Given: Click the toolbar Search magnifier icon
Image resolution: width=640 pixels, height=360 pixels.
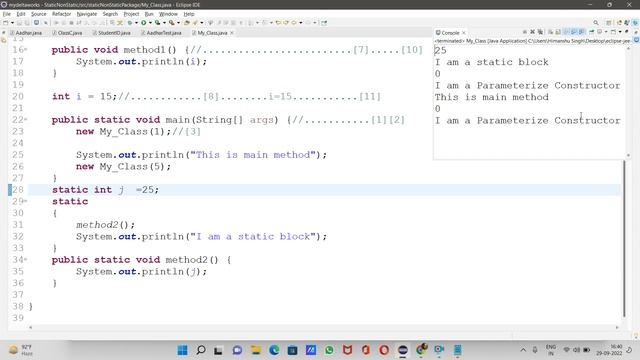Looking at the screenshot, I should click(x=596, y=23).
